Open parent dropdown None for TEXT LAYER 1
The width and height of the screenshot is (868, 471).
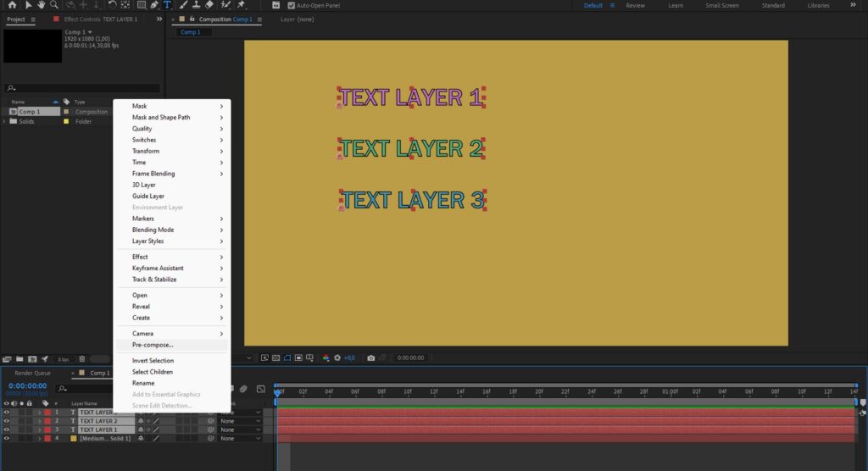(x=240, y=429)
